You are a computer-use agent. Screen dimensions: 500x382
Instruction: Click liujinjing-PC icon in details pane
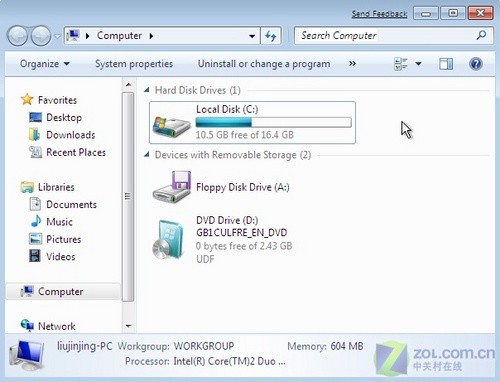27,356
